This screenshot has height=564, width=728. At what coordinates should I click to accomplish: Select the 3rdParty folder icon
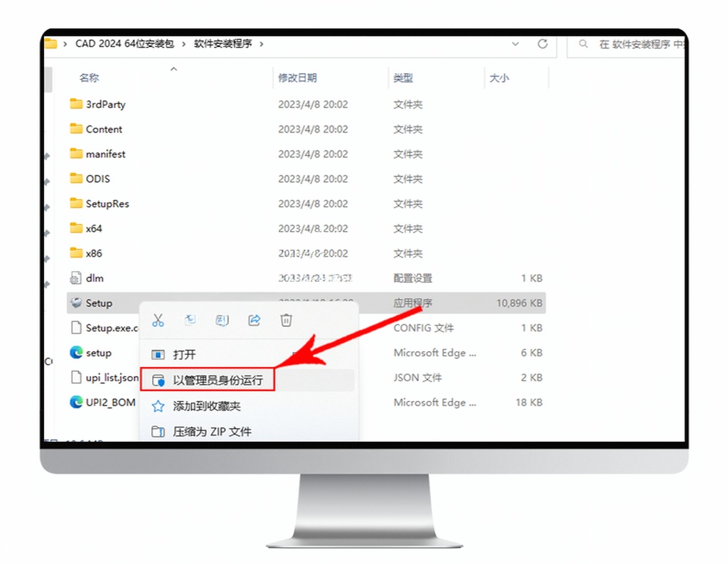(75, 104)
